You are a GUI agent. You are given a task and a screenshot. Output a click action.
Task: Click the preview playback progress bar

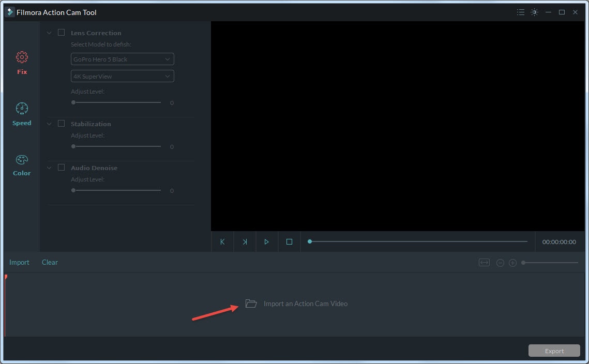tap(418, 241)
